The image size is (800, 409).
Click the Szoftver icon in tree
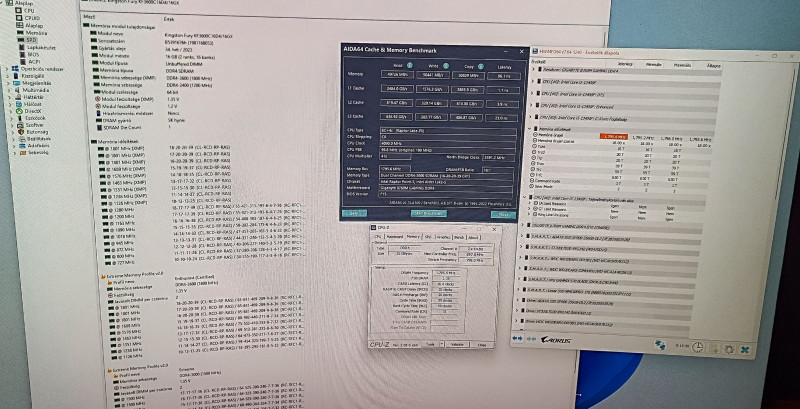[21, 124]
